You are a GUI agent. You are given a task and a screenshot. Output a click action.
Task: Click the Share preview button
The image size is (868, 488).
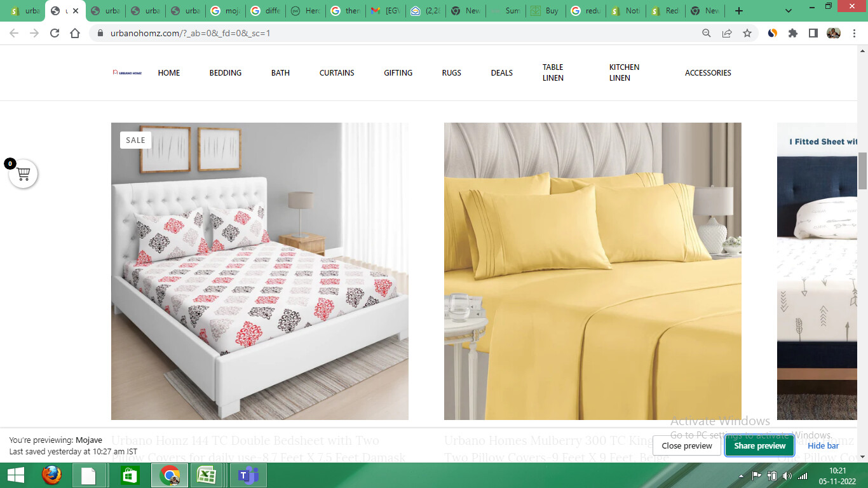[760, 446]
